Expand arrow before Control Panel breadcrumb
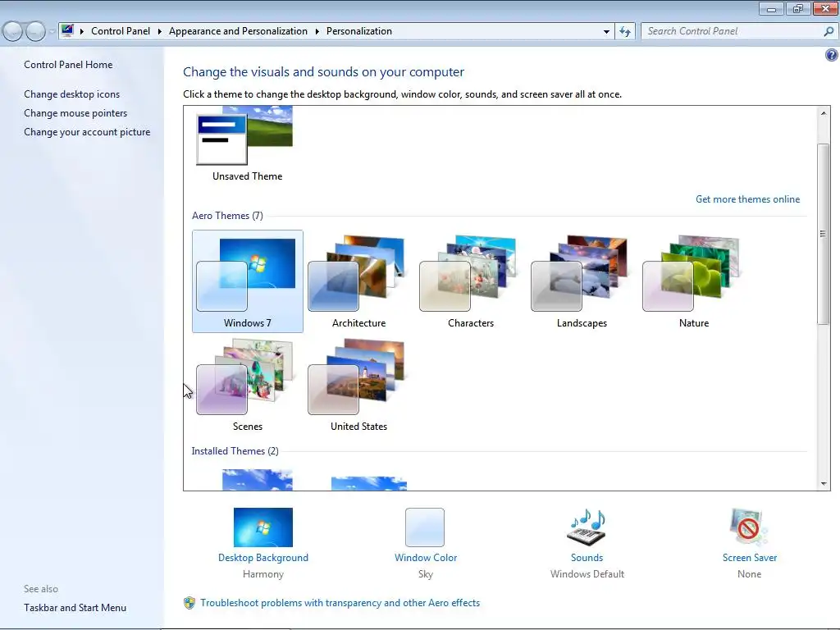840x630 pixels. [82, 32]
